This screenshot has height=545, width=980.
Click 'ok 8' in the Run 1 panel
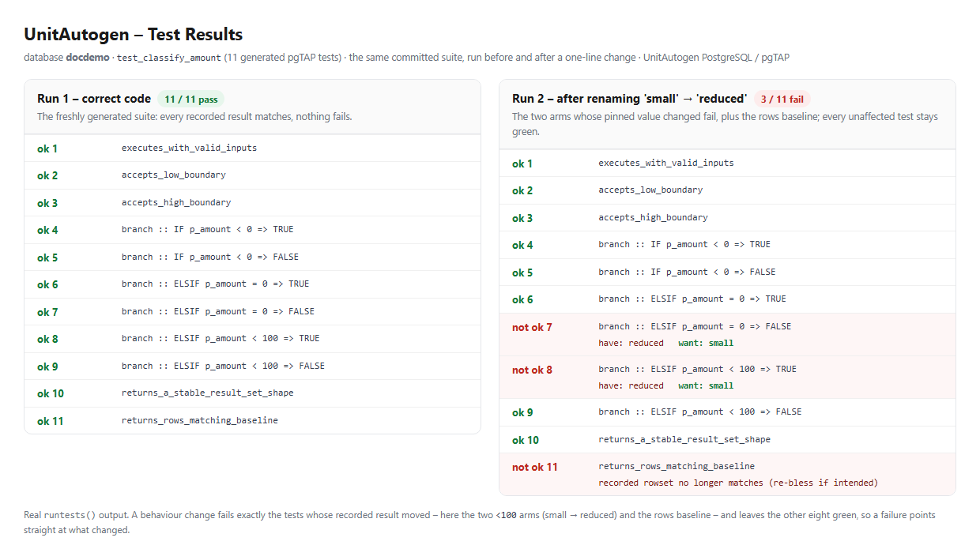tap(47, 339)
